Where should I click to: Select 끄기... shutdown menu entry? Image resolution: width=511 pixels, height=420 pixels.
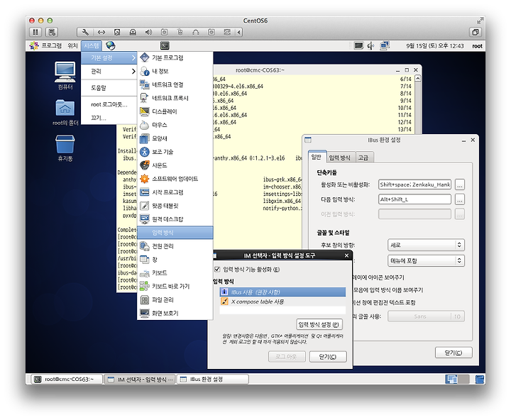coord(109,118)
